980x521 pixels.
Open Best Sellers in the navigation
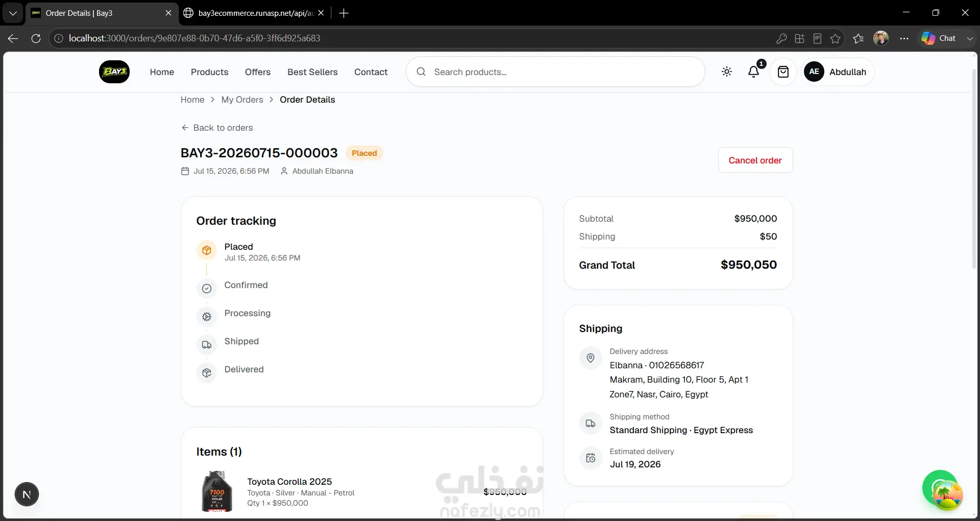pyautogui.click(x=312, y=72)
